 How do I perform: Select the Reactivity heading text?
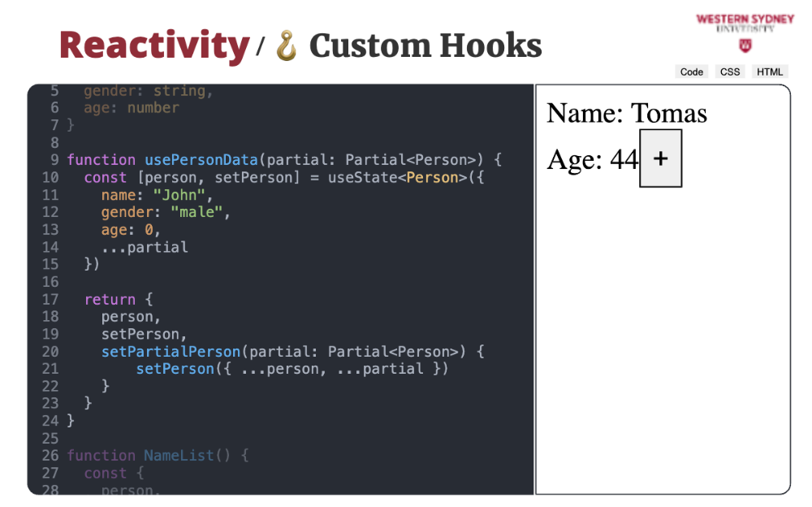[154, 45]
